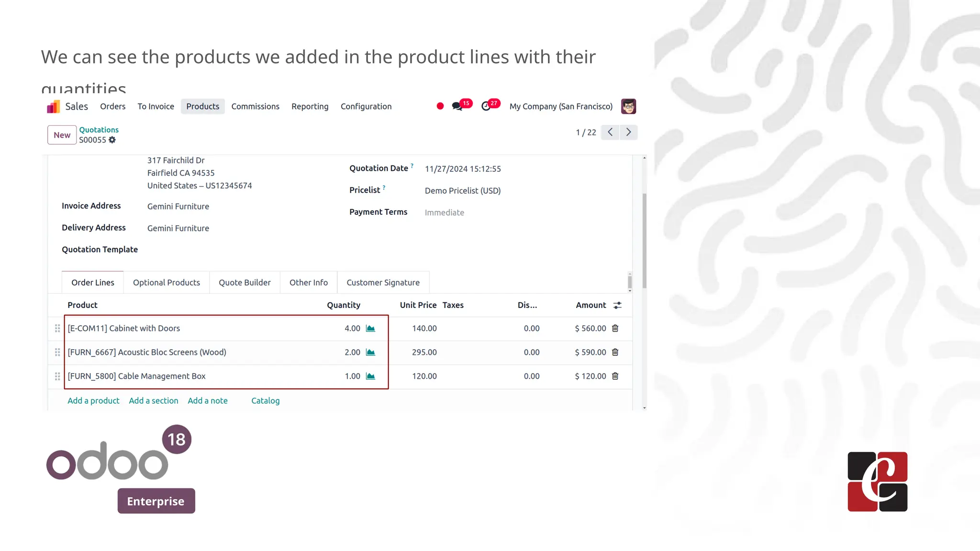Click the main form vertical scrollbar
Image resolution: width=980 pixels, height=551 pixels.
(x=644, y=241)
